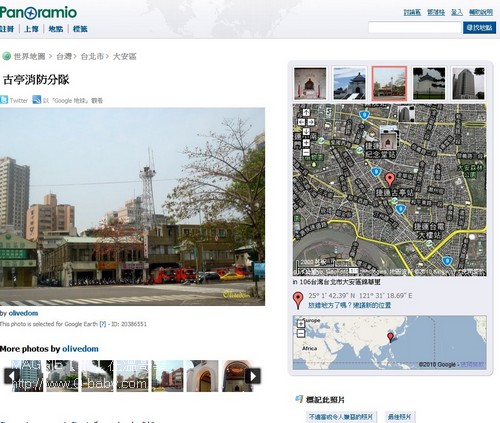Screen dimensions: 500x423
Task: Open the 輔助說明 help link
Action: click(x=481, y=12)
